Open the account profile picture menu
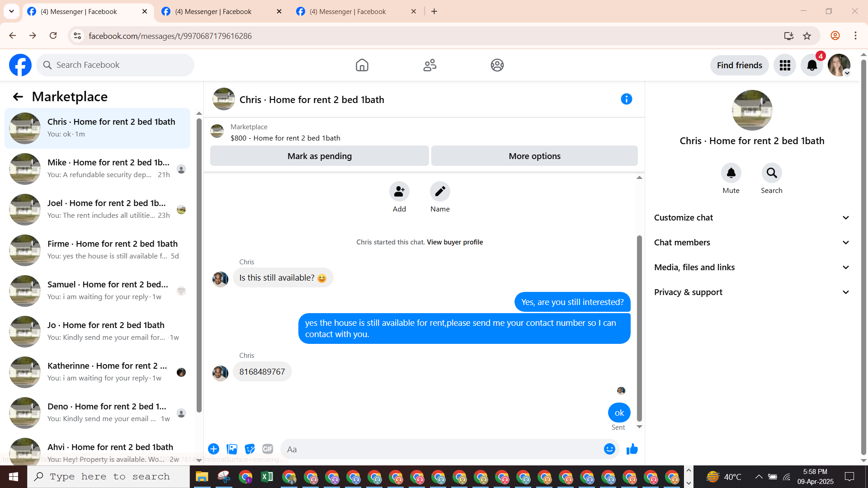Image resolution: width=868 pixels, height=488 pixels. (x=839, y=66)
